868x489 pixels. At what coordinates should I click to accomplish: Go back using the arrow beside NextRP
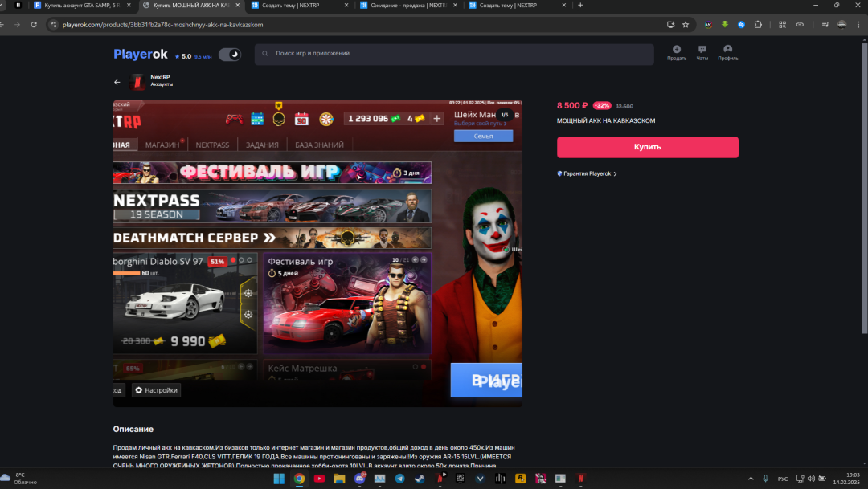(117, 82)
